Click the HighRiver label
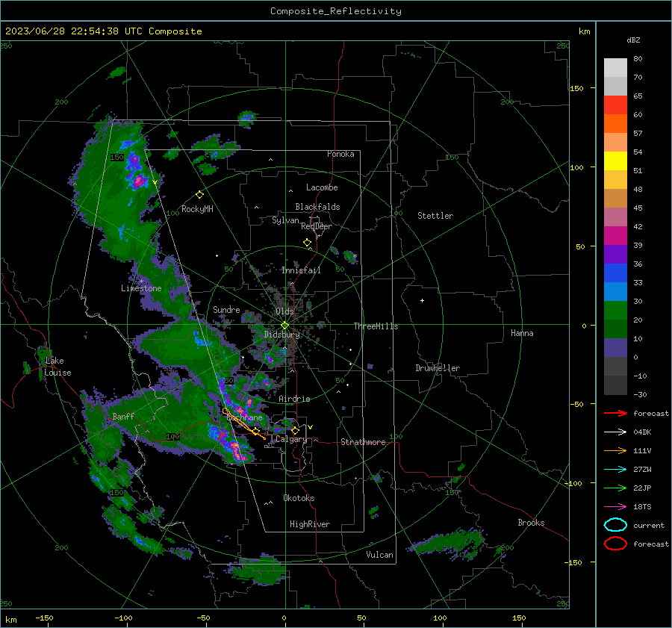This screenshot has height=628, width=672. [x=310, y=524]
